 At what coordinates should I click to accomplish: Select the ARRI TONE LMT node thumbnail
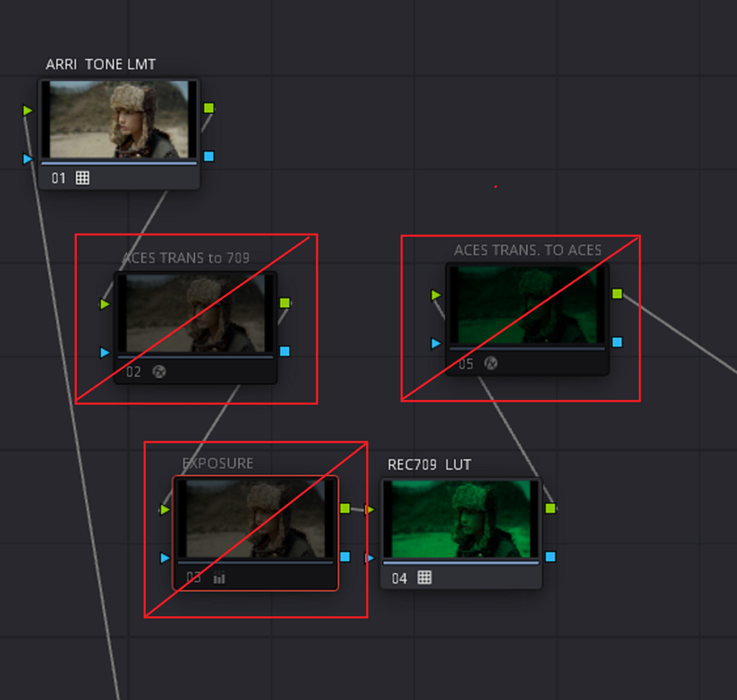pyautogui.click(x=119, y=119)
